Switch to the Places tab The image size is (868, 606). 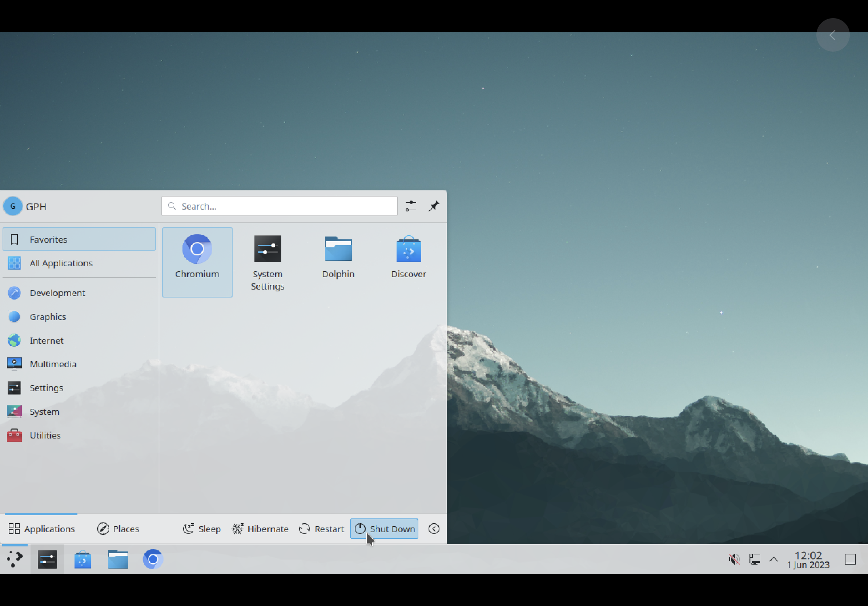pos(118,529)
